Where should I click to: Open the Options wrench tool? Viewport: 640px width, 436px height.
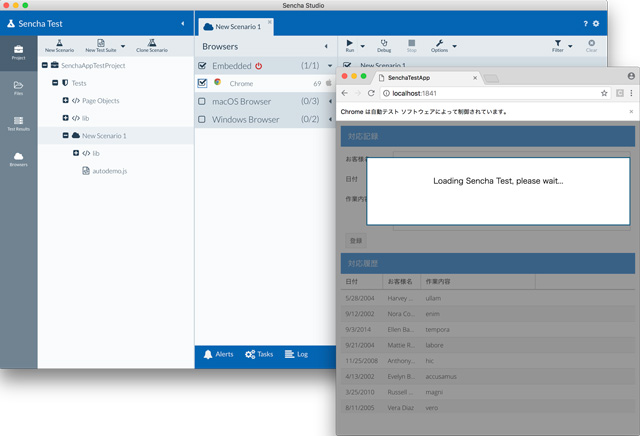click(439, 45)
